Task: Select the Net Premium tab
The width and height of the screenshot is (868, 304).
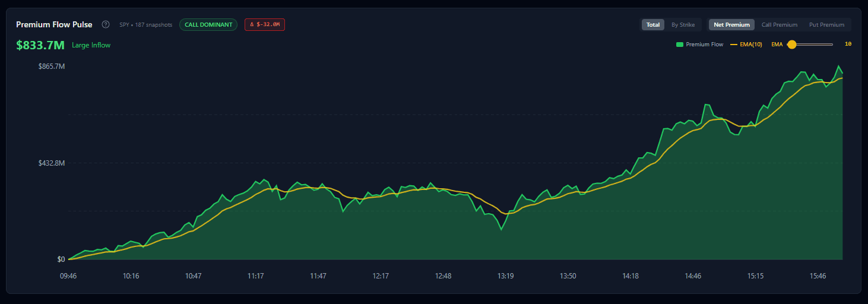Action: pos(731,25)
